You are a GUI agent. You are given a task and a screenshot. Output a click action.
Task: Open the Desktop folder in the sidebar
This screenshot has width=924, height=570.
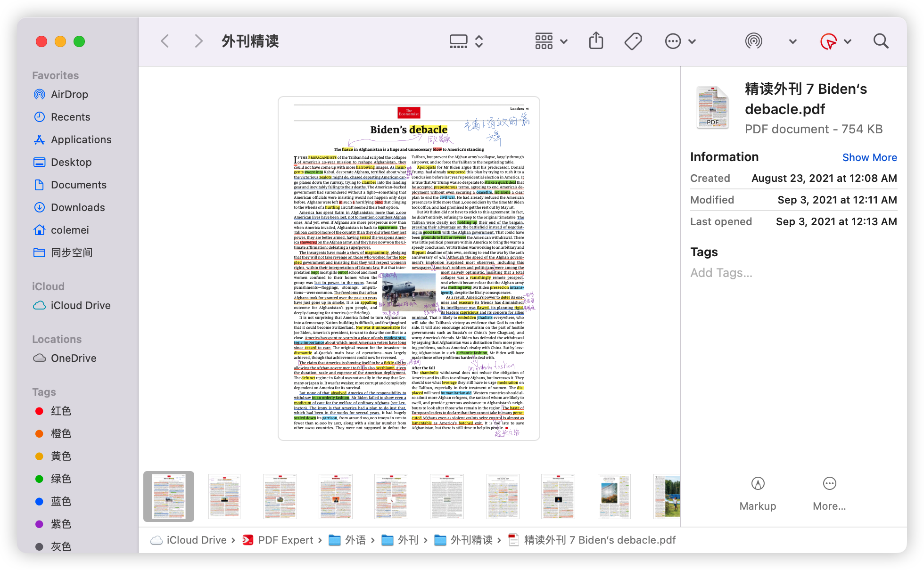point(71,162)
